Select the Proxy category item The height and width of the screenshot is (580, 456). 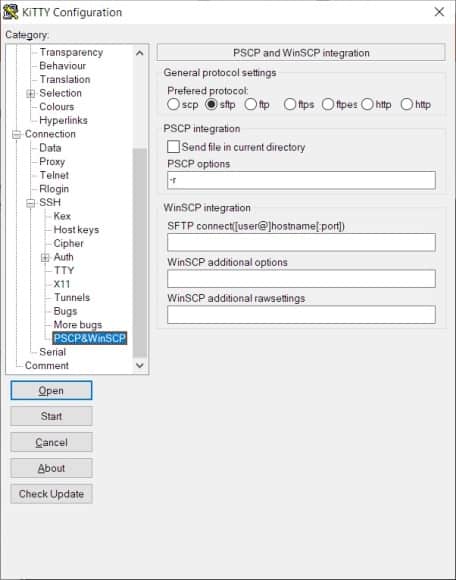(52, 162)
